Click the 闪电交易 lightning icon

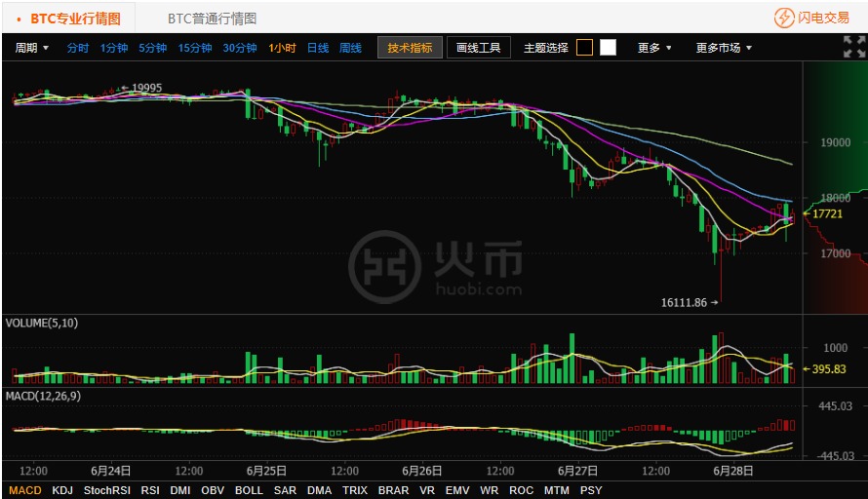(784, 18)
